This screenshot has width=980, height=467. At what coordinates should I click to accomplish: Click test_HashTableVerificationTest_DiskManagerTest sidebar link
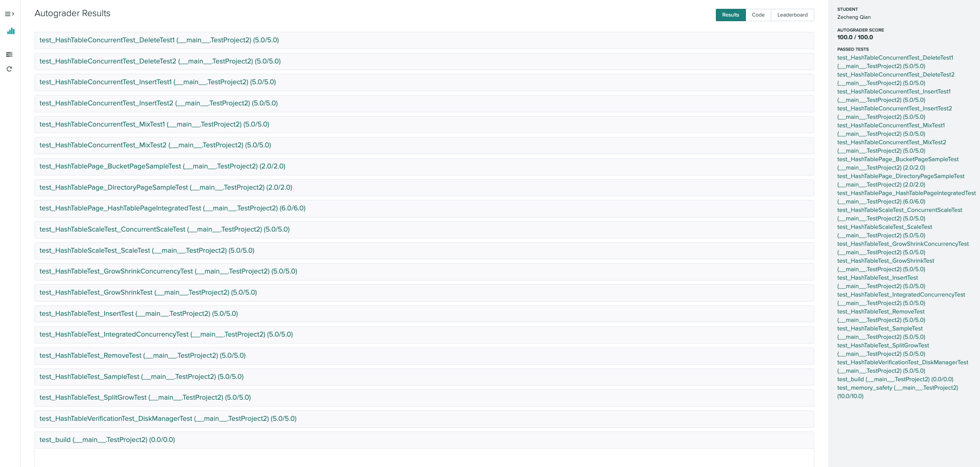(x=902, y=362)
